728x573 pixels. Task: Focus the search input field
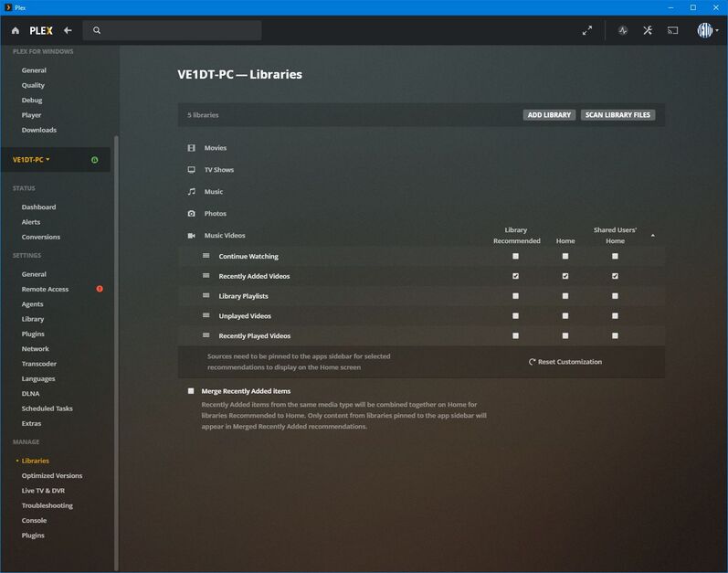[173, 31]
